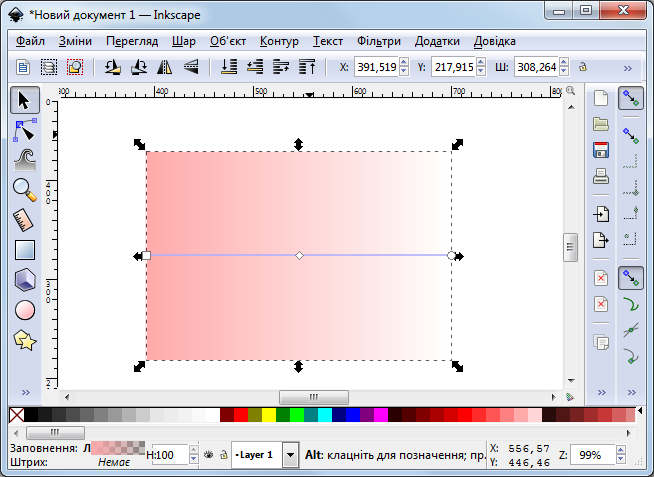Open the Фільтри menu

point(377,41)
